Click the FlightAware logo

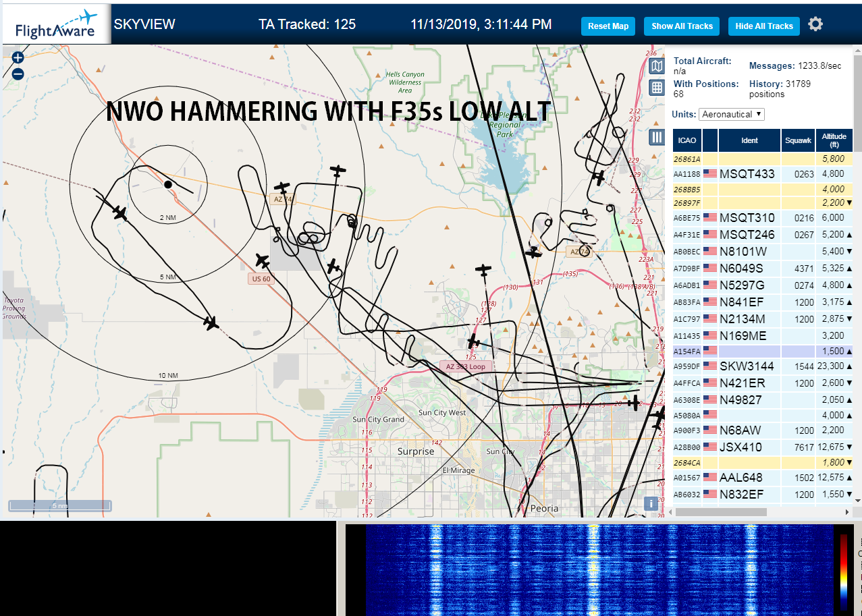point(56,26)
